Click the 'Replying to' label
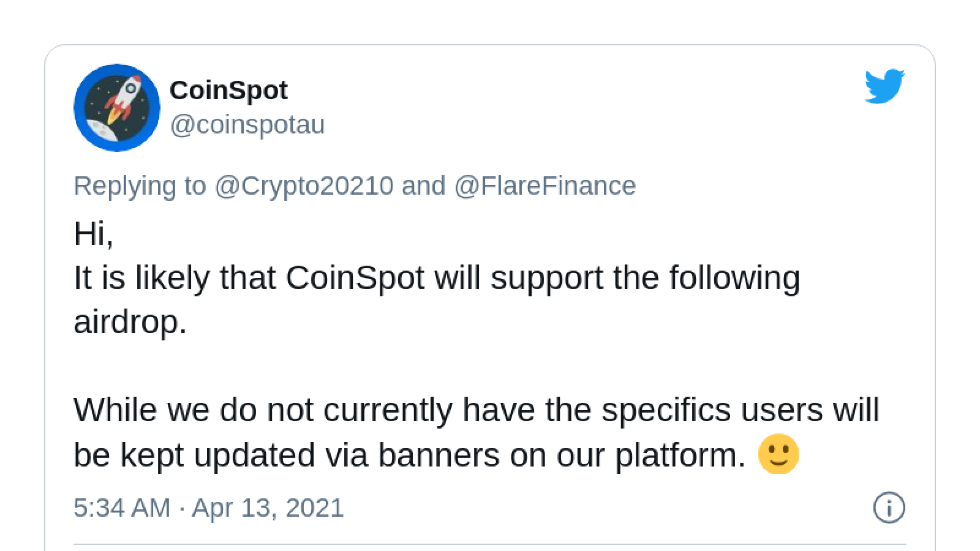 pos(140,186)
